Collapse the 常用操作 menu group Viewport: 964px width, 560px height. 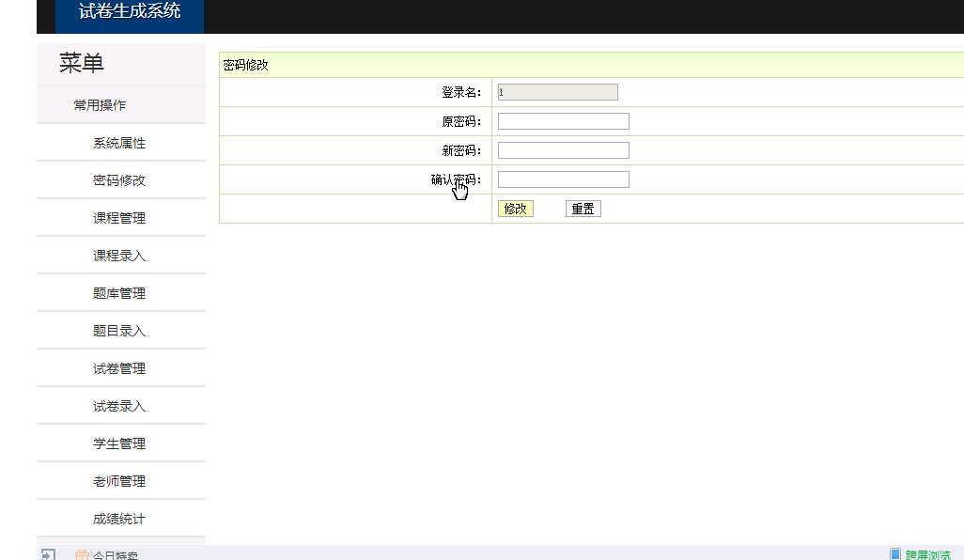click(x=100, y=105)
